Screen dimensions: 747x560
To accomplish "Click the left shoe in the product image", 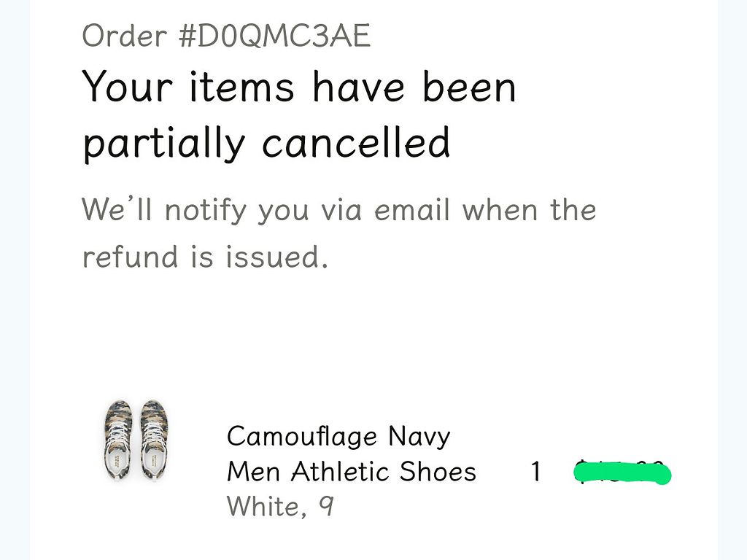I will point(118,440).
